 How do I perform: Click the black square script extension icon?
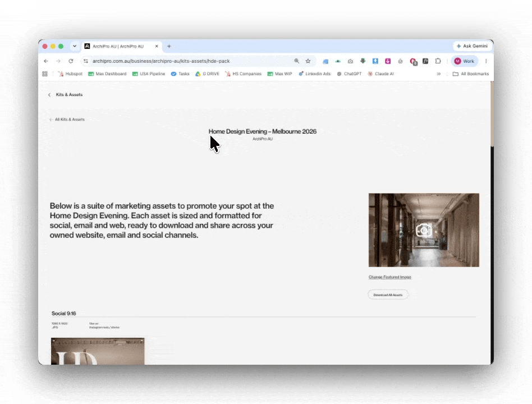425,61
